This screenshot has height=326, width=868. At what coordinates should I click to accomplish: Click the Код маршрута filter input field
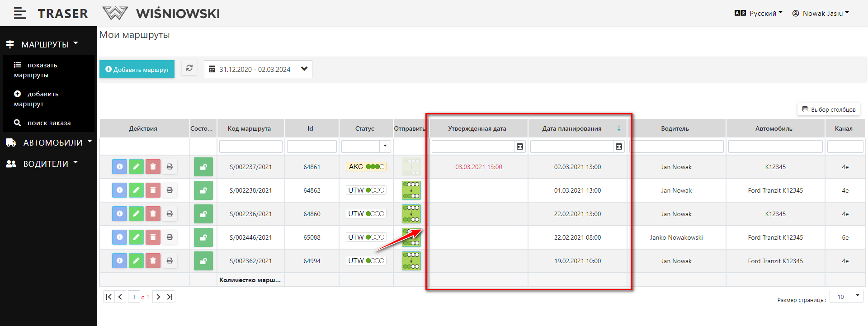pyautogui.click(x=251, y=146)
